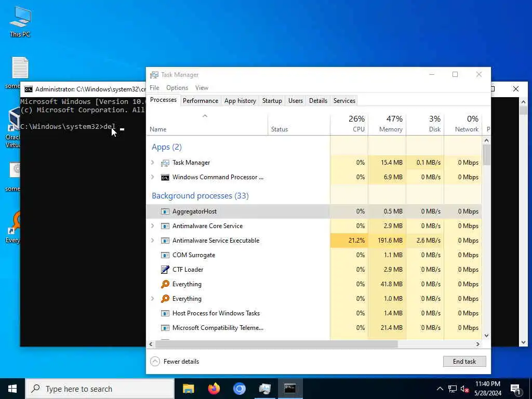
Task: Expand the Windows Command Processor row
Action: point(153,177)
